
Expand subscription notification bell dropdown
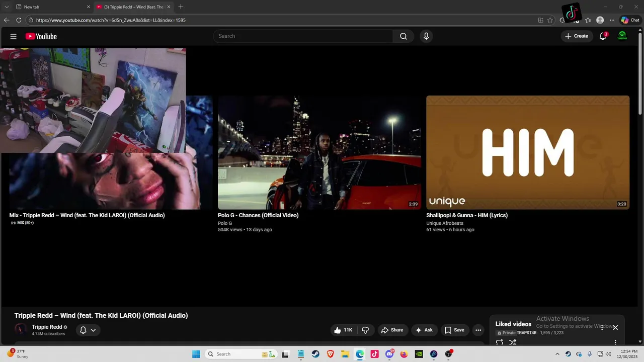(88, 330)
